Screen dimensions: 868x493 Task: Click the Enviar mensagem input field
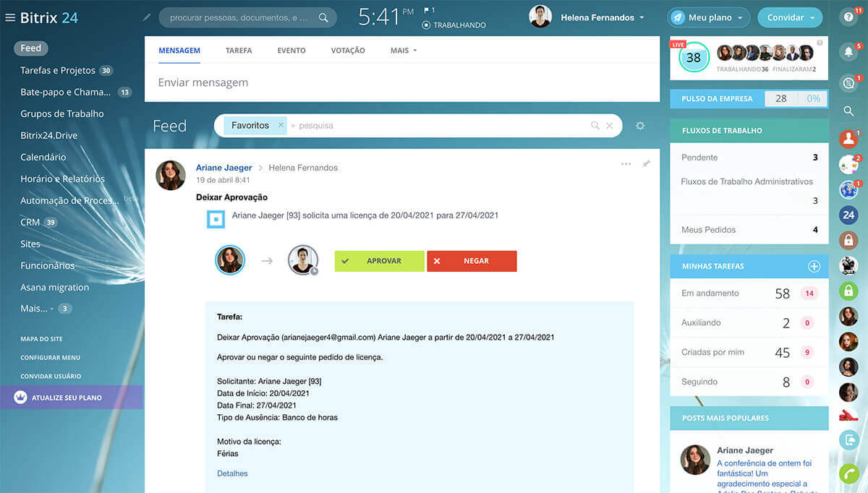(x=401, y=82)
